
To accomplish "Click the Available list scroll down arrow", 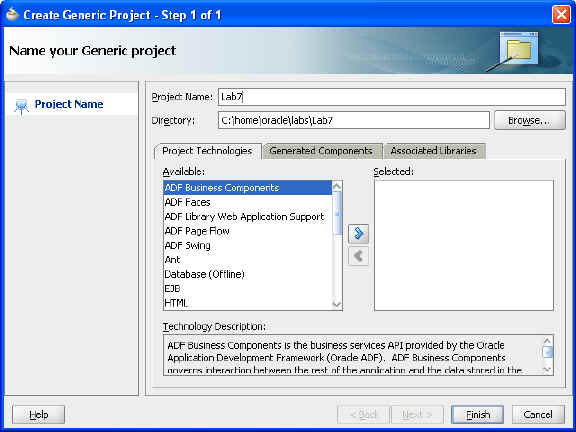I will click(x=337, y=305).
